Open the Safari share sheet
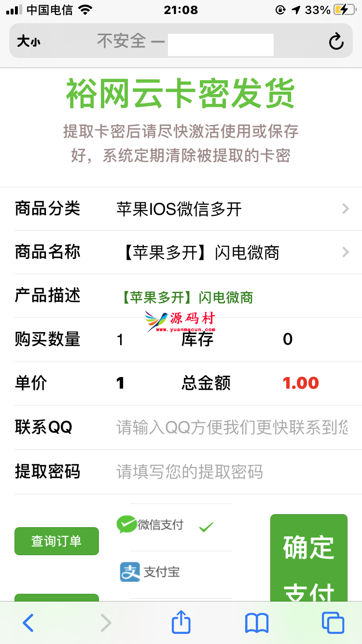362x644 pixels. pyautogui.click(x=181, y=622)
